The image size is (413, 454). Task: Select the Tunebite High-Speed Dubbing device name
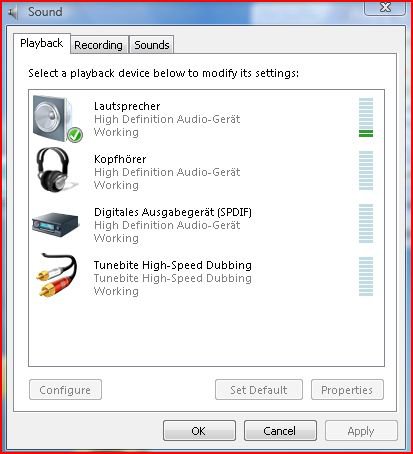tap(173, 265)
